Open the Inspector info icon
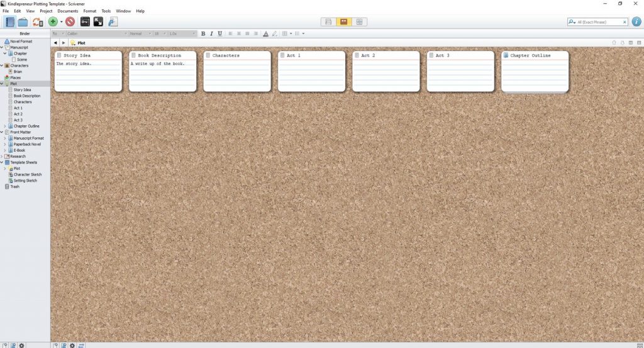This screenshot has height=348, width=644. (636, 22)
